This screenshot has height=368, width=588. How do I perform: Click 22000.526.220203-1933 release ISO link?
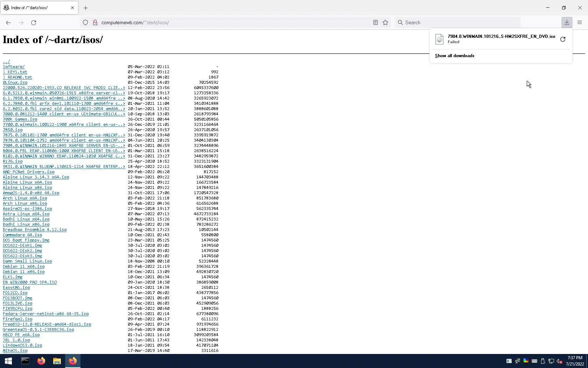click(64, 88)
